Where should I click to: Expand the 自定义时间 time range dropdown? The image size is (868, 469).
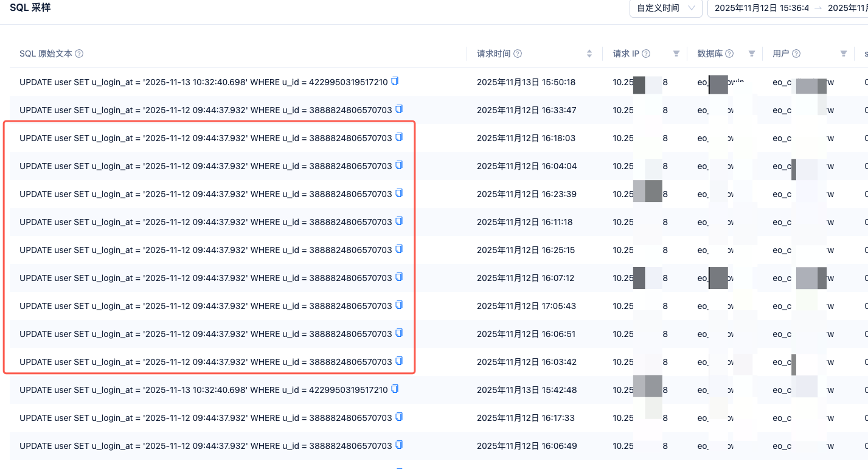665,9
